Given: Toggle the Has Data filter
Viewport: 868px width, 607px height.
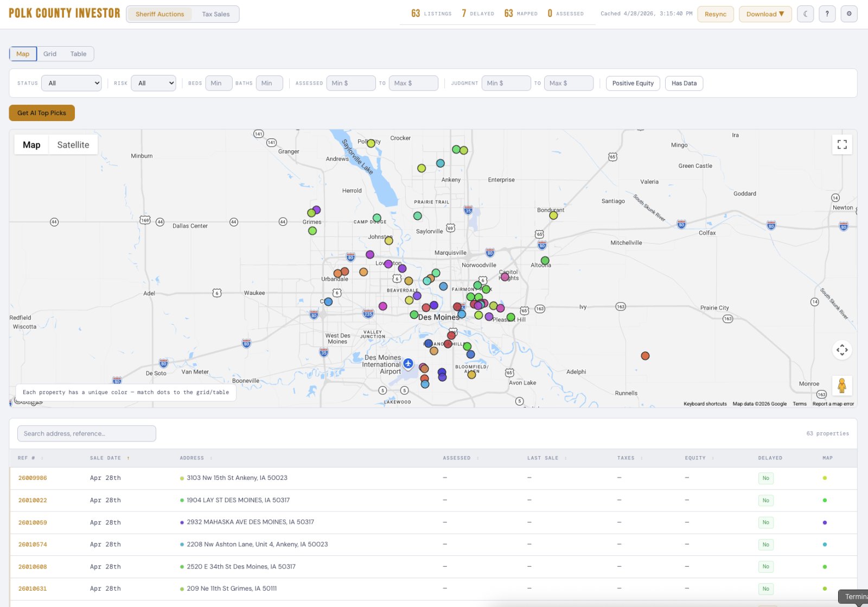Looking at the screenshot, I should pos(684,83).
